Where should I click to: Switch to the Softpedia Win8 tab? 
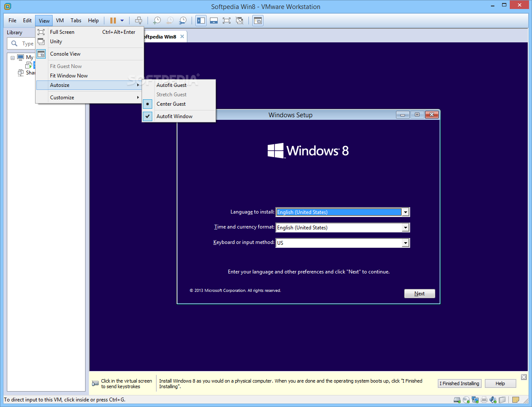point(160,37)
